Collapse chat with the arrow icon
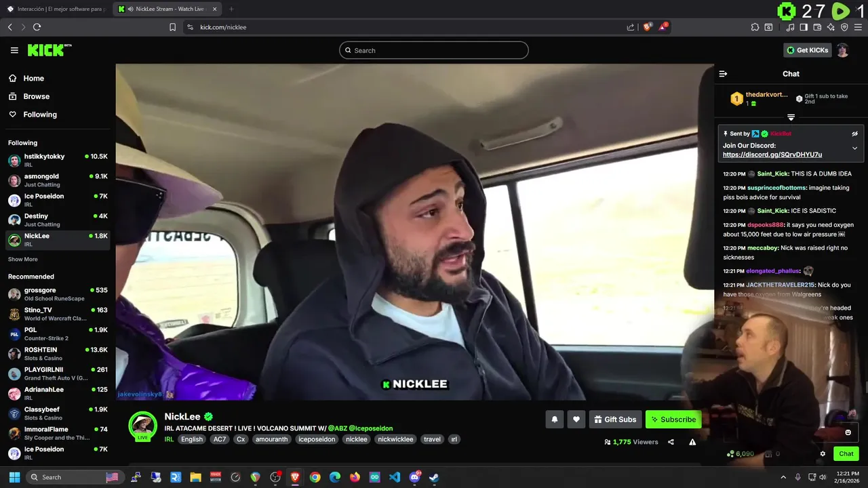 [723, 74]
